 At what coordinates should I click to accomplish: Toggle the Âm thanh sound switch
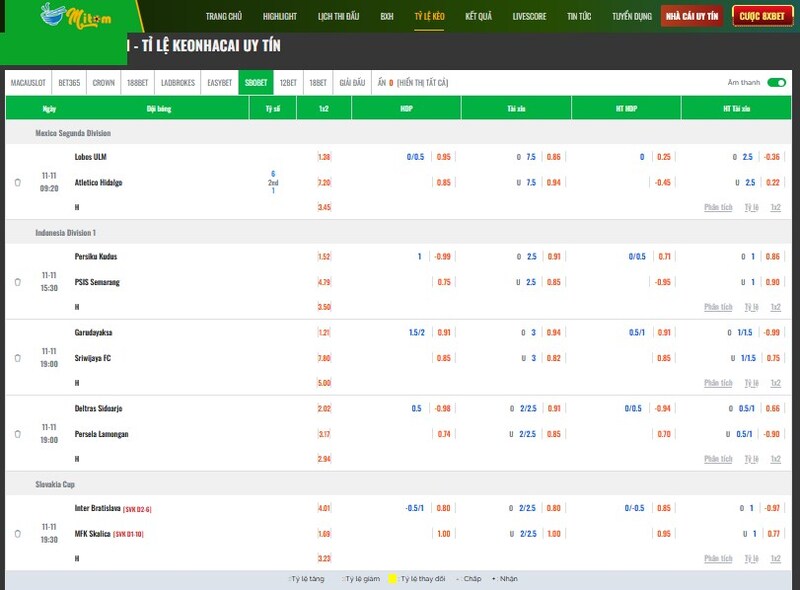pyautogui.click(x=776, y=83)
